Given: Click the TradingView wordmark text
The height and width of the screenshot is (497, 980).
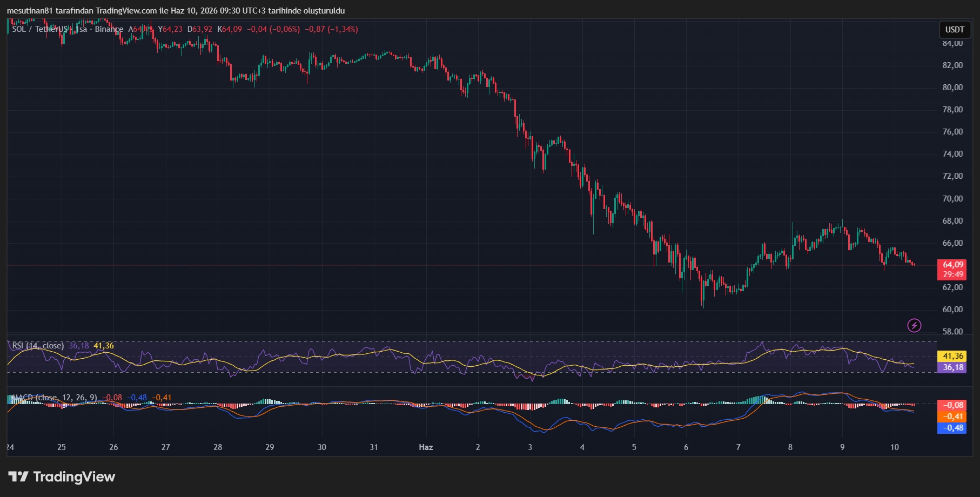Looking at the screenshot, I should point(74,476).
